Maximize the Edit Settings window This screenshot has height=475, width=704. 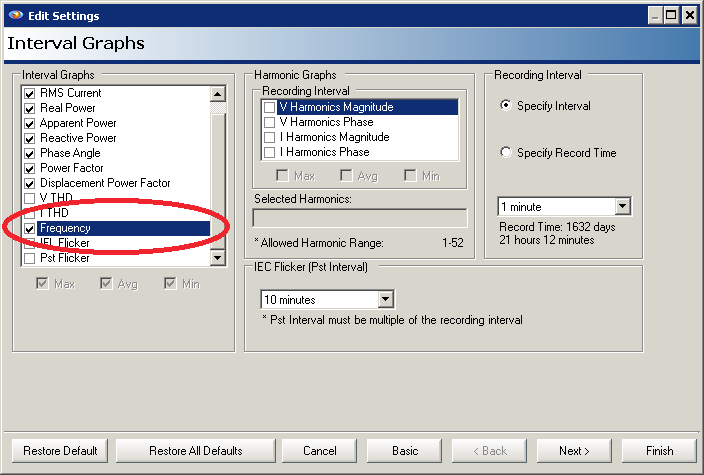click(x=671, y=16)
